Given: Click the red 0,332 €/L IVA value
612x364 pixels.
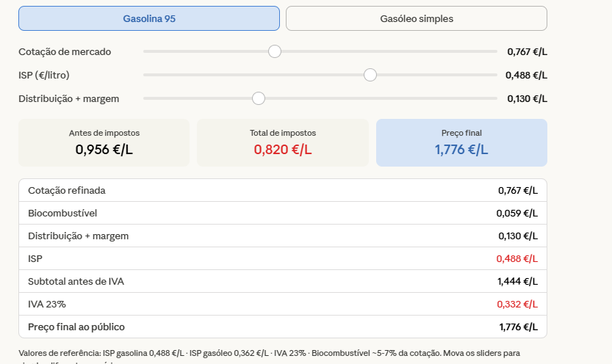Looking at the screenshot, I should click(x=517, y=305).
